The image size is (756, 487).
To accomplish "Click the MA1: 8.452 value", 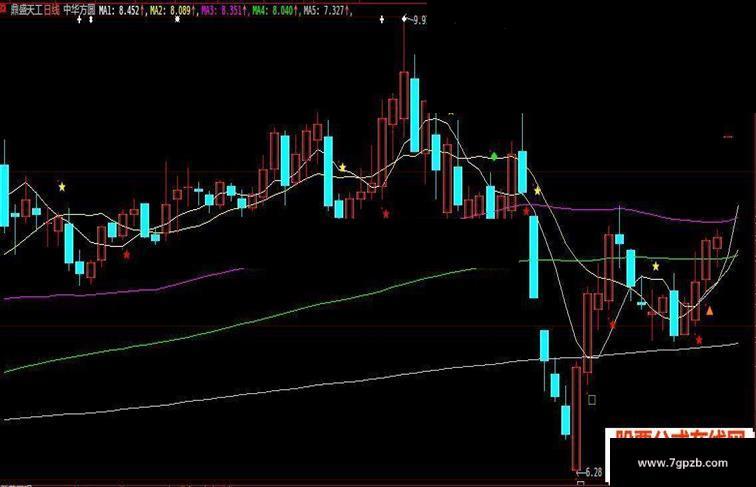I will point(119,10).
